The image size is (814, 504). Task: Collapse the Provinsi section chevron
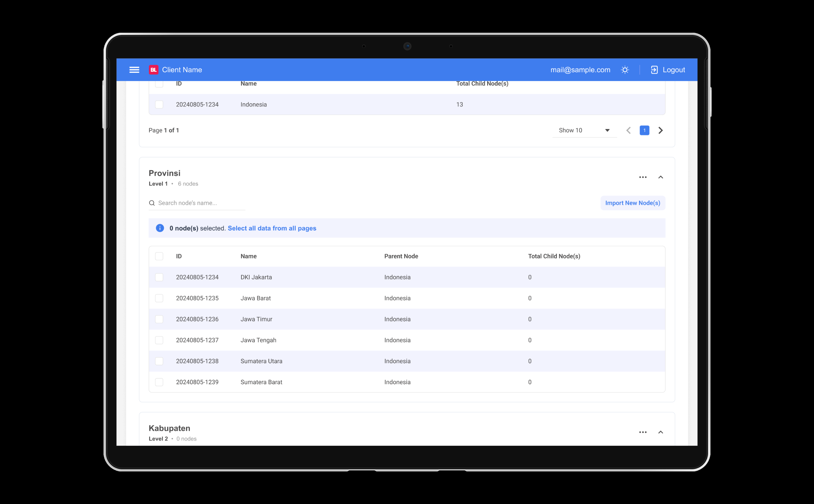[661, 177]
